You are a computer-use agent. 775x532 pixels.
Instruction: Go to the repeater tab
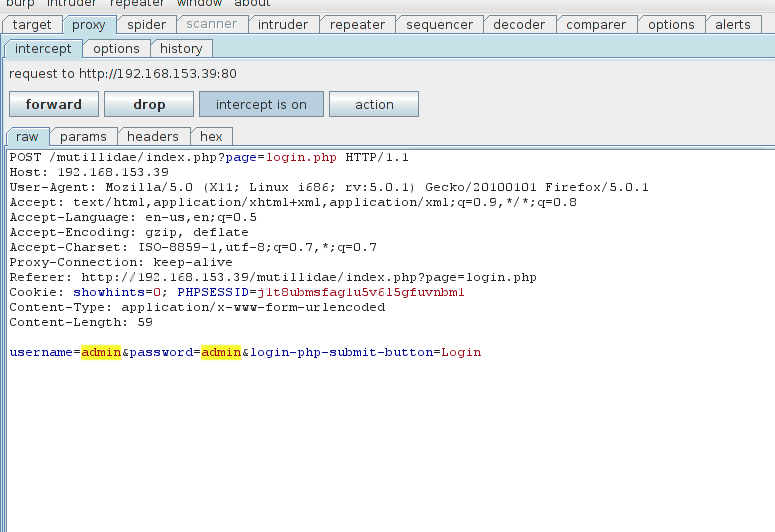click(357, 25)
